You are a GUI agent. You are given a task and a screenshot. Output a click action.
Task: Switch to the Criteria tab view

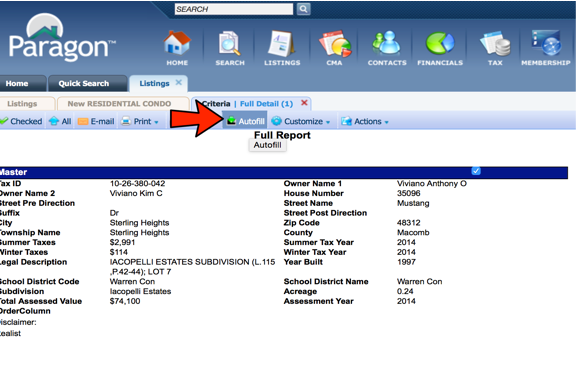coord(216,104)
